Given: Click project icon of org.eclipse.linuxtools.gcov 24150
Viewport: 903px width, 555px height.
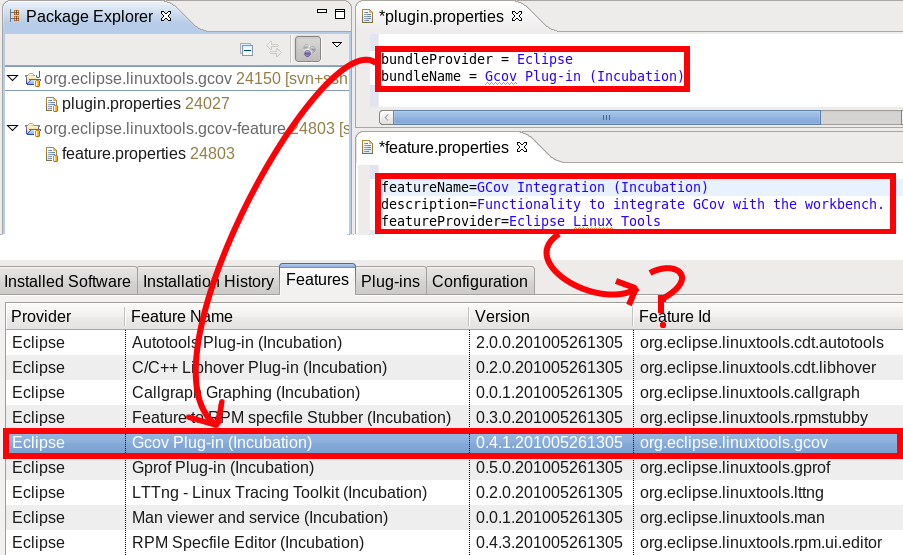Looking at the screenshot, I should coord(33,79).
